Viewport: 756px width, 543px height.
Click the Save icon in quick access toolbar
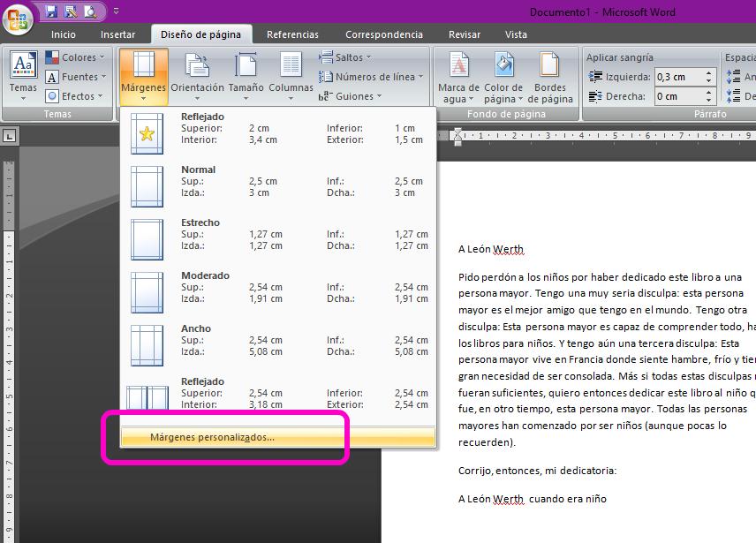click(51, 11)
